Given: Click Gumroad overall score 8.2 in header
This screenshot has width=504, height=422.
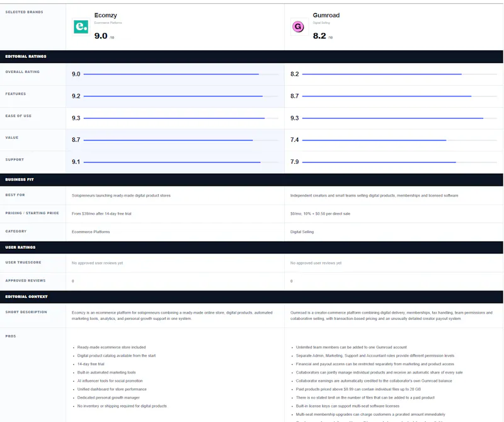Looking at the screenshot, I should pyautogui.click(x=319, y=36).
